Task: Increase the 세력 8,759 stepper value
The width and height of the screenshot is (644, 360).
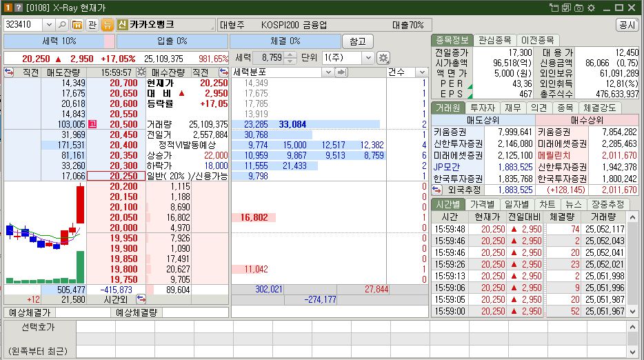Action: click(290, 54)
